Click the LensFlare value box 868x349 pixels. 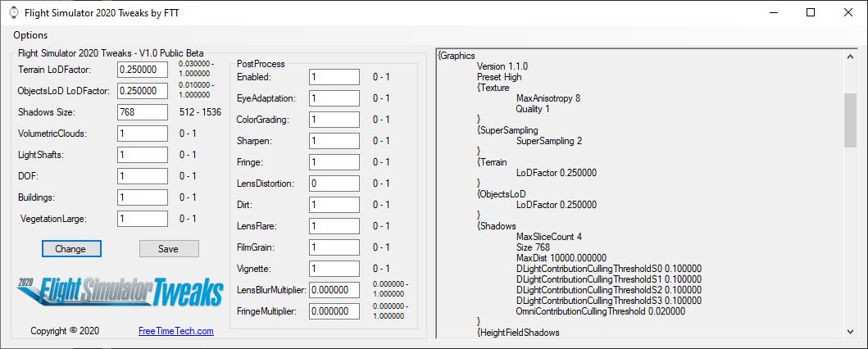click(334, 226)
